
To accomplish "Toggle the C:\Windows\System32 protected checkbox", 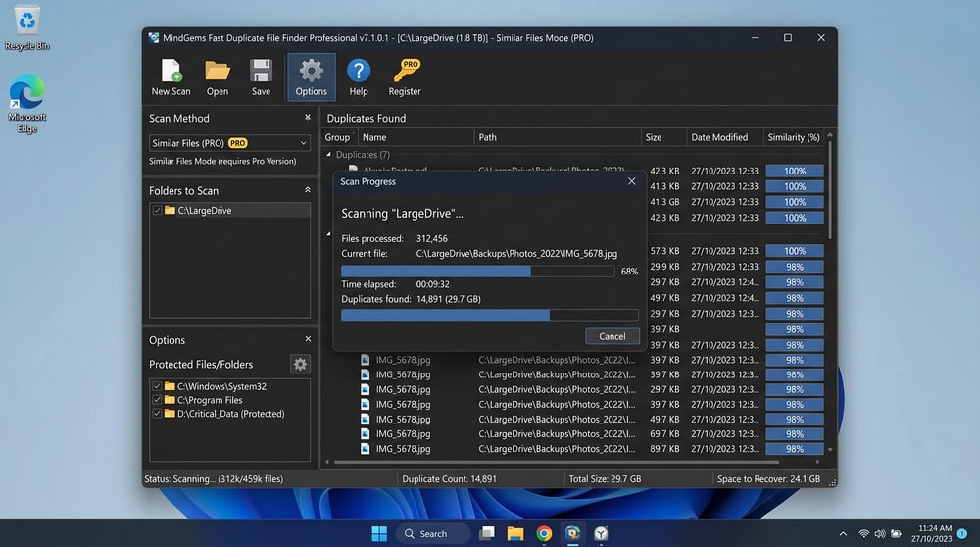I will 157,386.
